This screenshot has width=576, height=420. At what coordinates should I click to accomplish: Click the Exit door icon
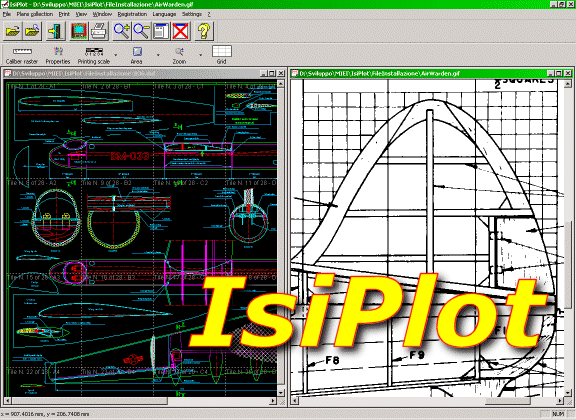coord(56,31)
